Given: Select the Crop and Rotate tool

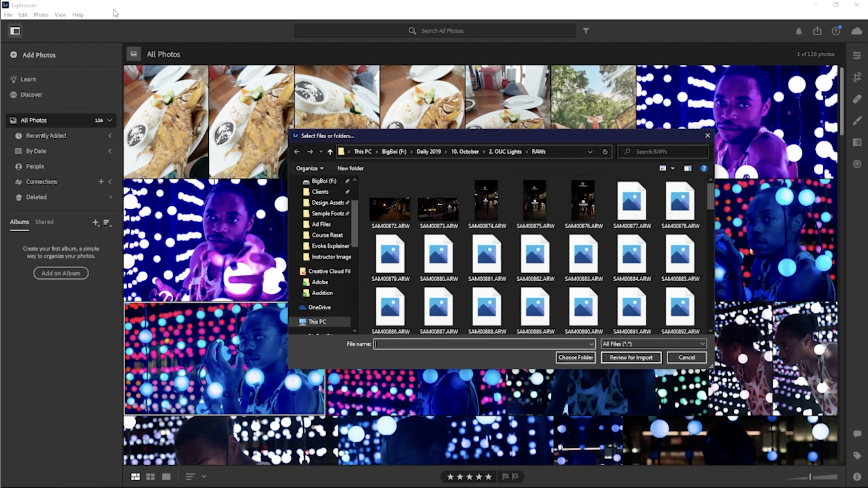Looking at the screenshot, I should point(857,77).
